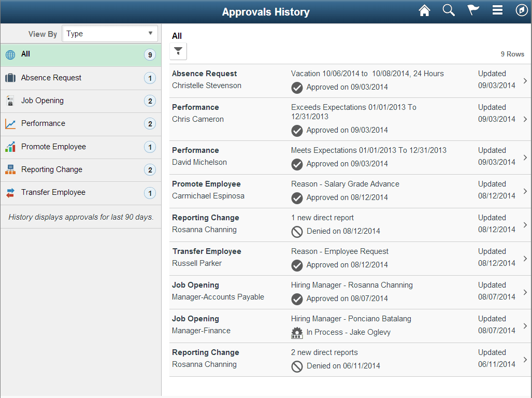Click the In Process gear status icon

[x=297, y=332]
